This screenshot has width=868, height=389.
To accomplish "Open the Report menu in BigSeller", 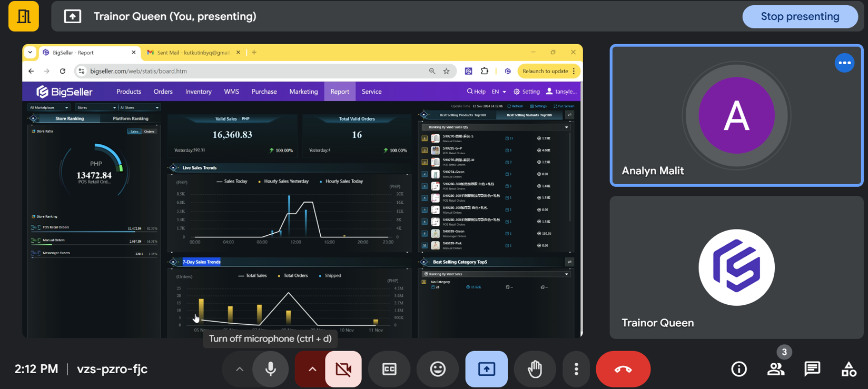I will pos(340,92).
